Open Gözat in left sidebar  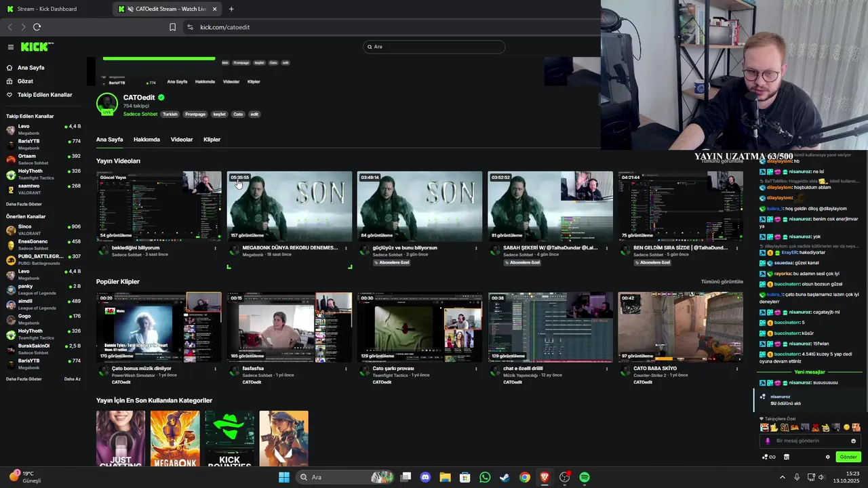[x=25, y=81]
